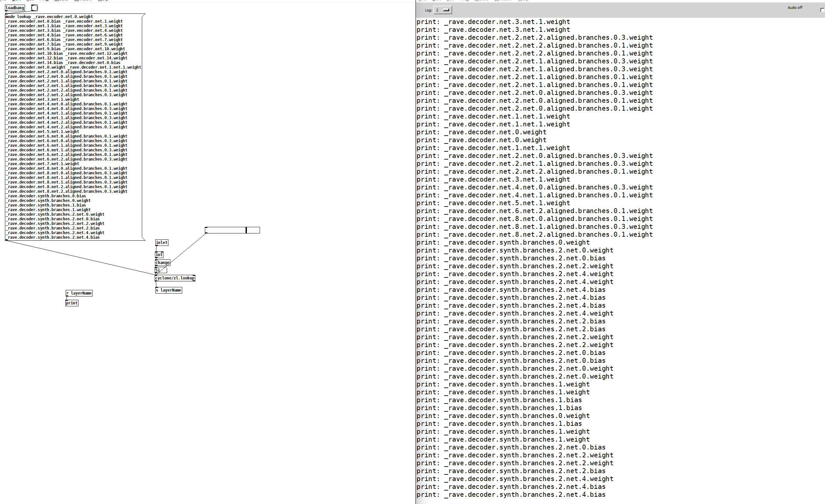Click console line '_rave.decoder.net.5.net.1.weight'
825x504 pixels.
[493, 203]
